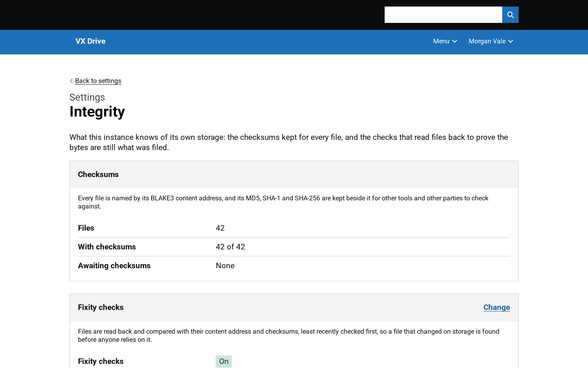Click the back chevron before Back to settings
This screenshot has height=368, width=588.
pos(71,81)
